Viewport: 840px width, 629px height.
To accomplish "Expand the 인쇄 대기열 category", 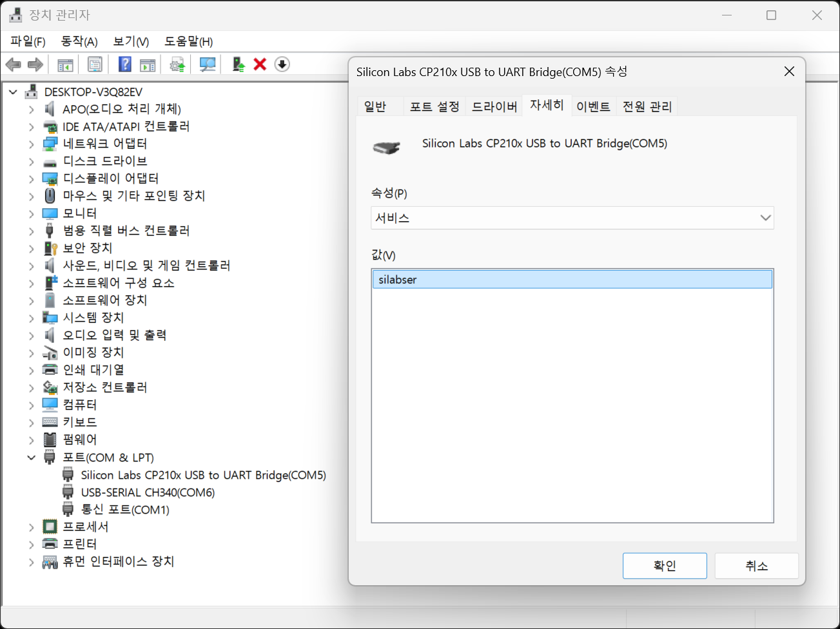I will click(31, 370).
